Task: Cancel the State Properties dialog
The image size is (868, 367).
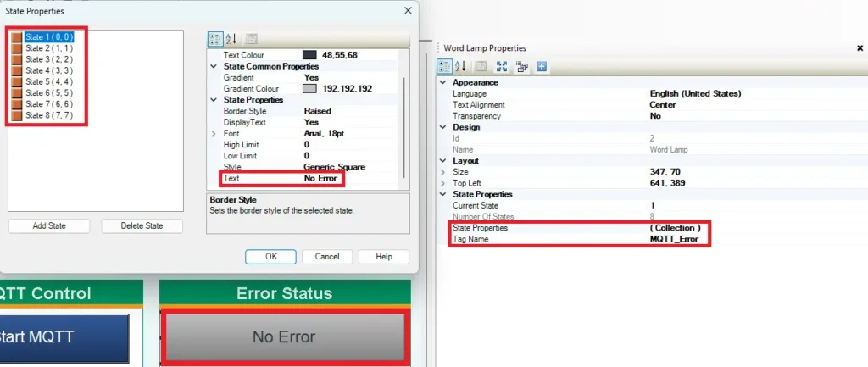Action: pos(327,257)
